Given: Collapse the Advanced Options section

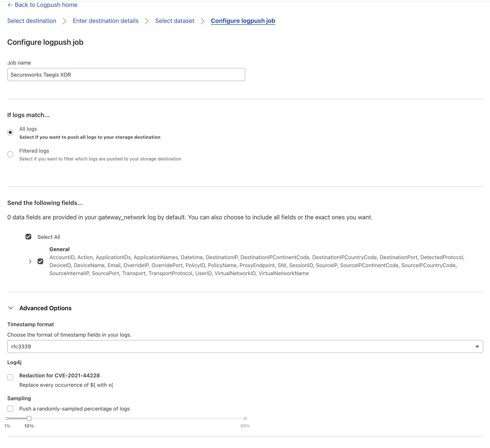Looking at the screenshot, I should 11,308.
